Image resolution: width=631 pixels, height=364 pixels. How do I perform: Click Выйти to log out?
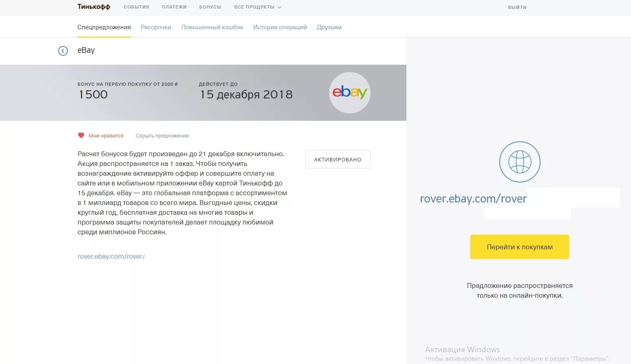517,7
